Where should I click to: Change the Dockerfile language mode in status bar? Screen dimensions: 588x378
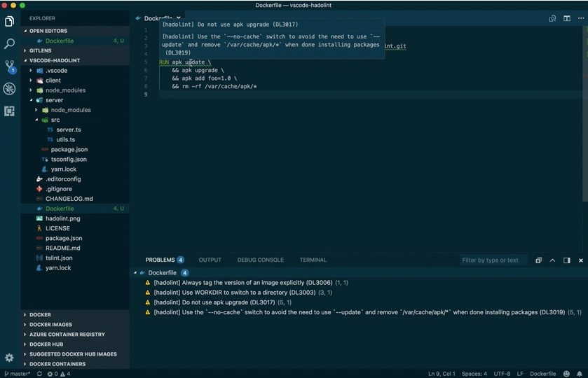pos(544,374)
